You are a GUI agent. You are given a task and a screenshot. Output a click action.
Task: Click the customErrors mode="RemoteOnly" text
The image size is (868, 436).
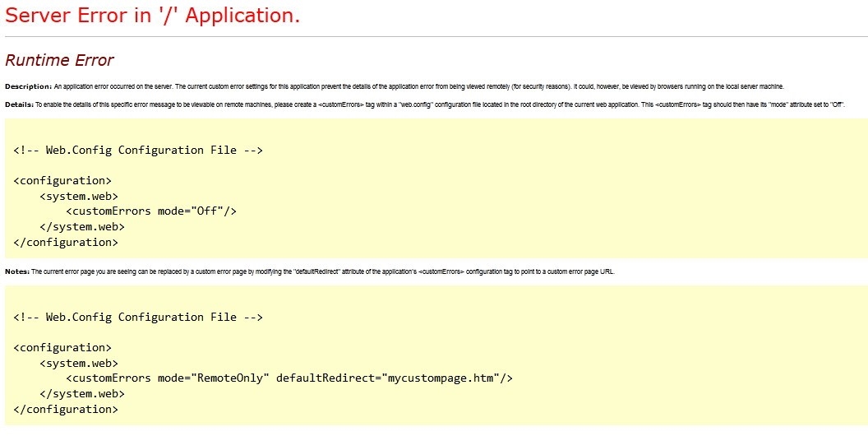(x=168, y=378)
